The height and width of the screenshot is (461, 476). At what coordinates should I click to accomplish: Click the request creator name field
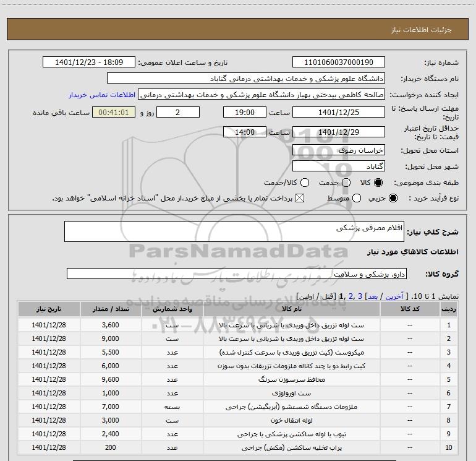261,95
